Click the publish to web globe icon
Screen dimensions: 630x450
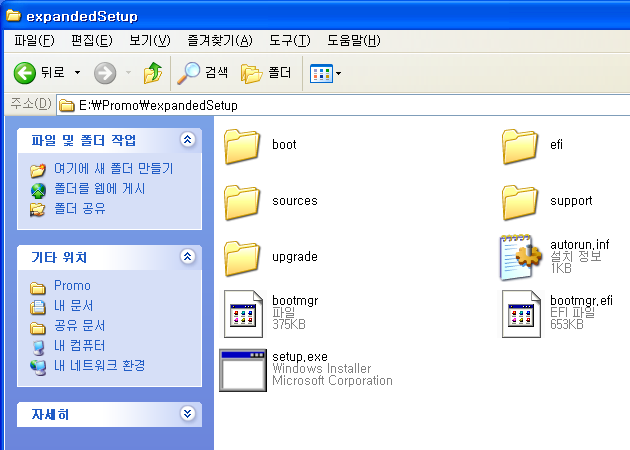(x=38, y=190)
